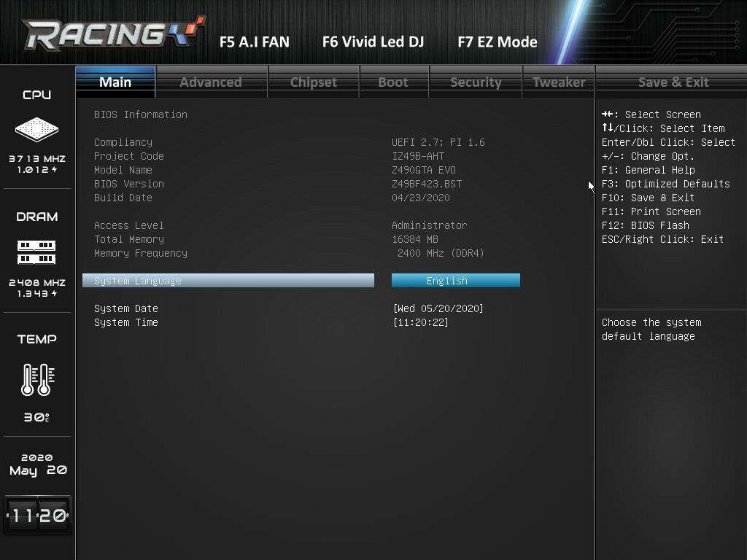The height and width of the screenshot is (560, 747).
Task: Switch to the Tweaker tab
Action: point(558,82)
